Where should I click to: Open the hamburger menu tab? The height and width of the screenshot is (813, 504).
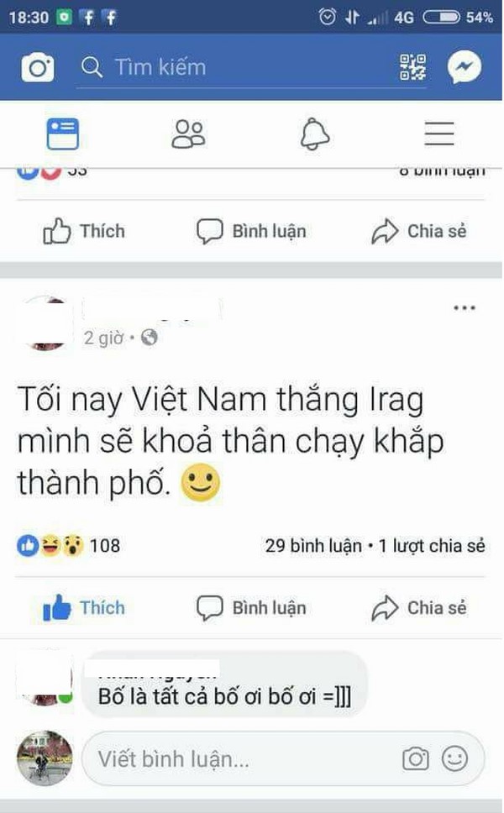coord(439,134)
